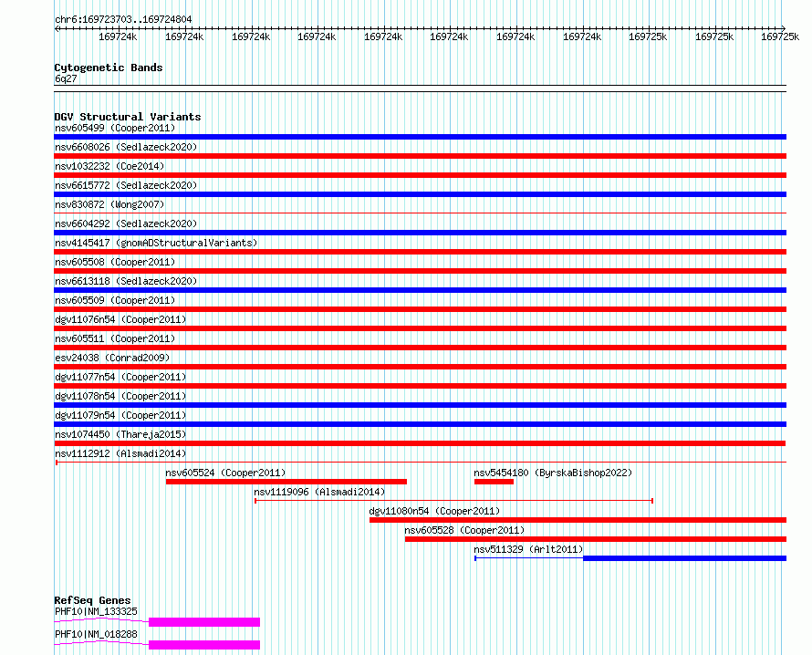This screenshot has height=655, width=812.
Task: Click the red bar under nsv1032232
Action: tap(420, 175)
